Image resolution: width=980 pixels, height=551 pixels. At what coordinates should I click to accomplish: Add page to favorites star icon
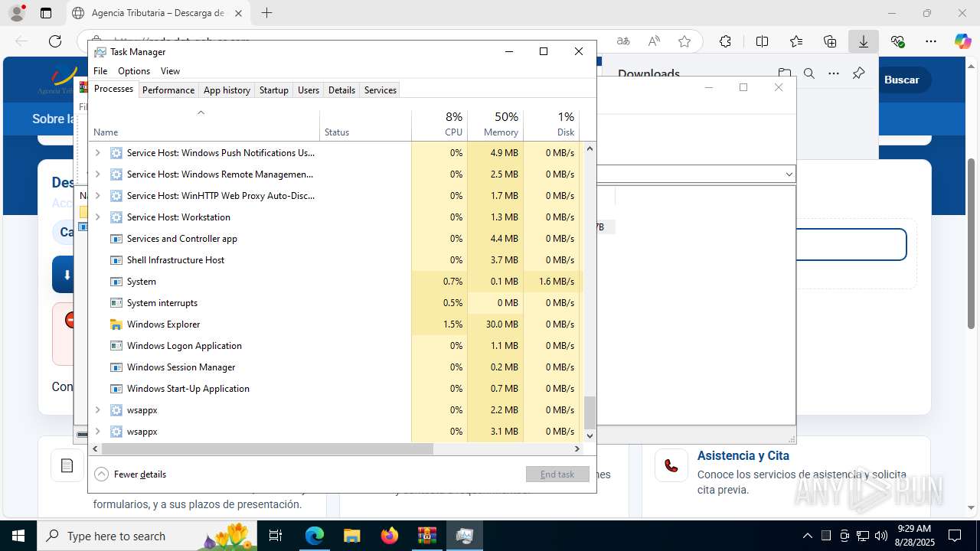pyautogui.click(x=684, y=41)
